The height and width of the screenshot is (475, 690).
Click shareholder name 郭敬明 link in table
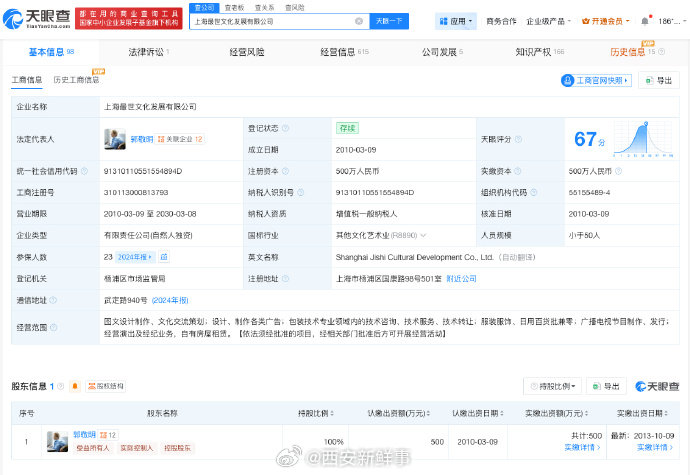coord(84,434)
